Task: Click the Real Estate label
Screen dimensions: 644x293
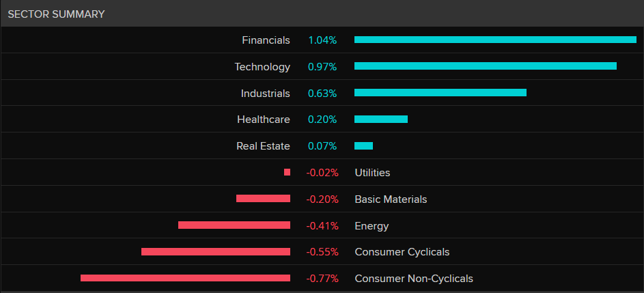Action: (263, 146)
